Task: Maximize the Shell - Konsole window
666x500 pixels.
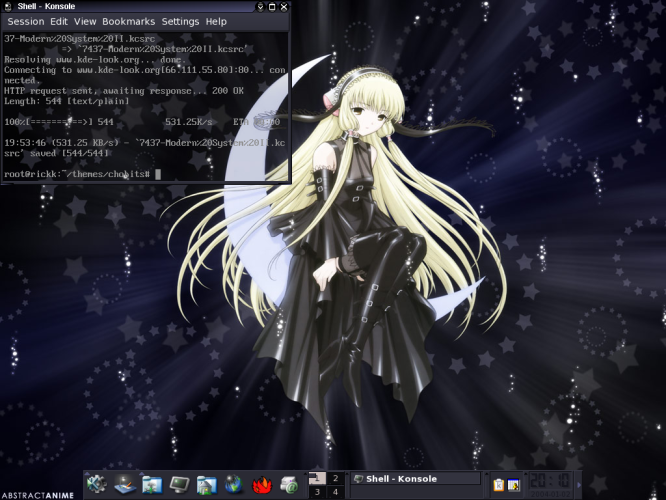Action: tap(272, 6)
